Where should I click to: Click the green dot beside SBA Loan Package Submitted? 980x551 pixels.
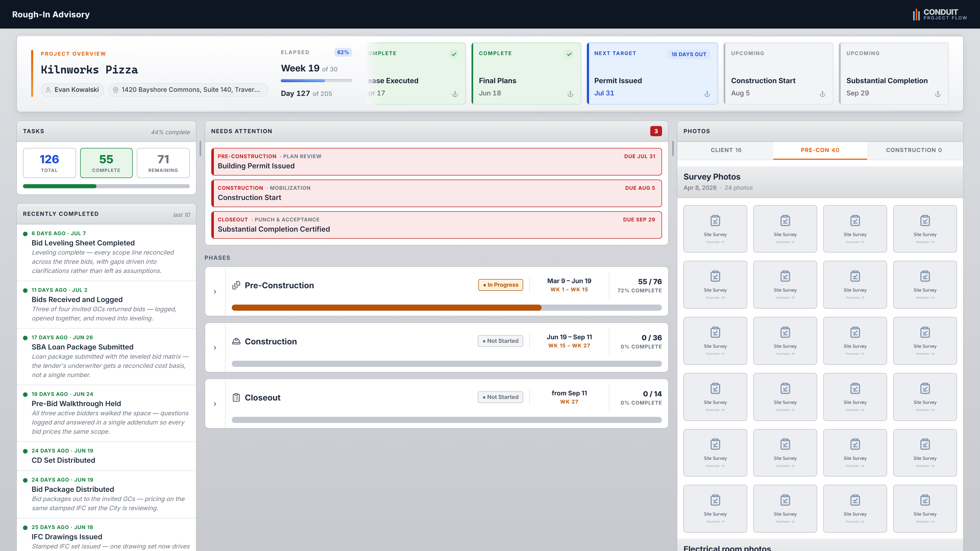pyautogui.click(x=25, y=338)
